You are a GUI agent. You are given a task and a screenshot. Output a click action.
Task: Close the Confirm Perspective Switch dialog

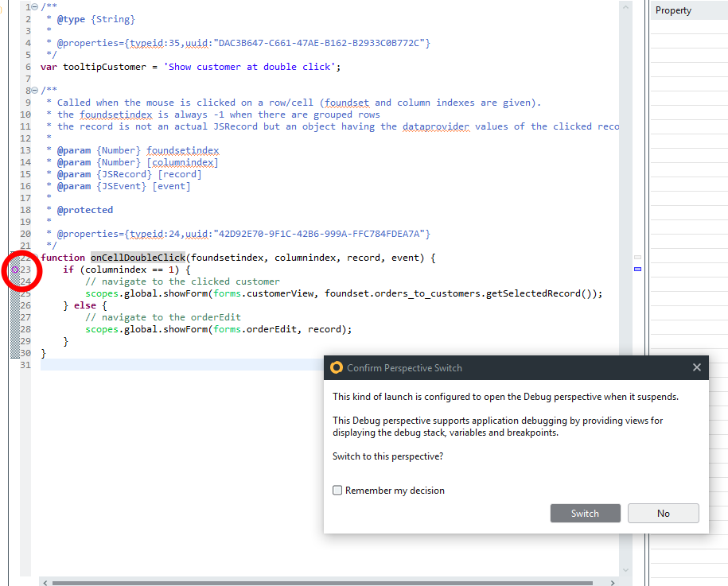696,367
